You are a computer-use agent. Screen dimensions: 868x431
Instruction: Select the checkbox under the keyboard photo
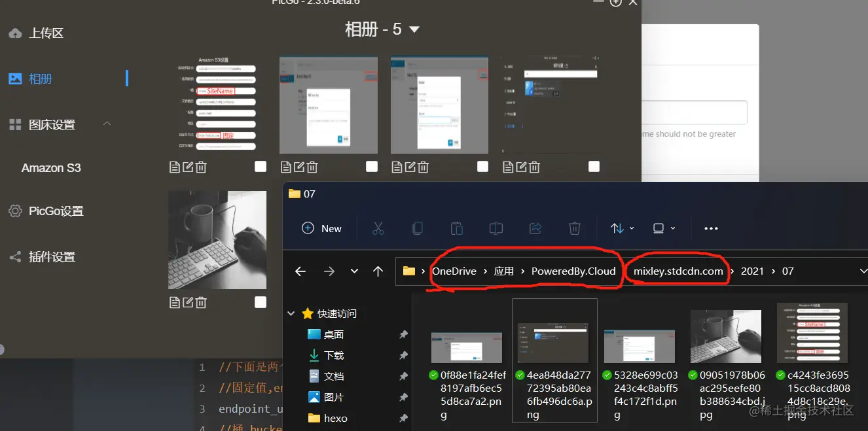[261, 302]
